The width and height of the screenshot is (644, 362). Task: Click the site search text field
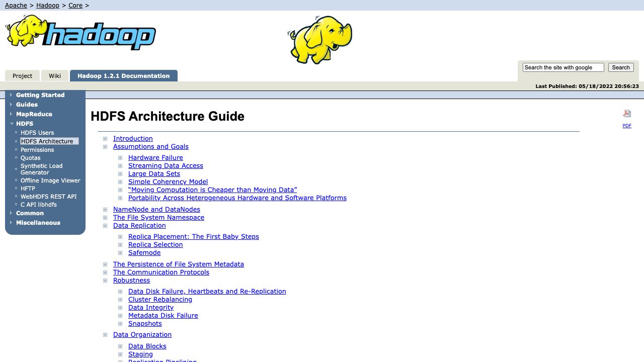pos(563,67)
